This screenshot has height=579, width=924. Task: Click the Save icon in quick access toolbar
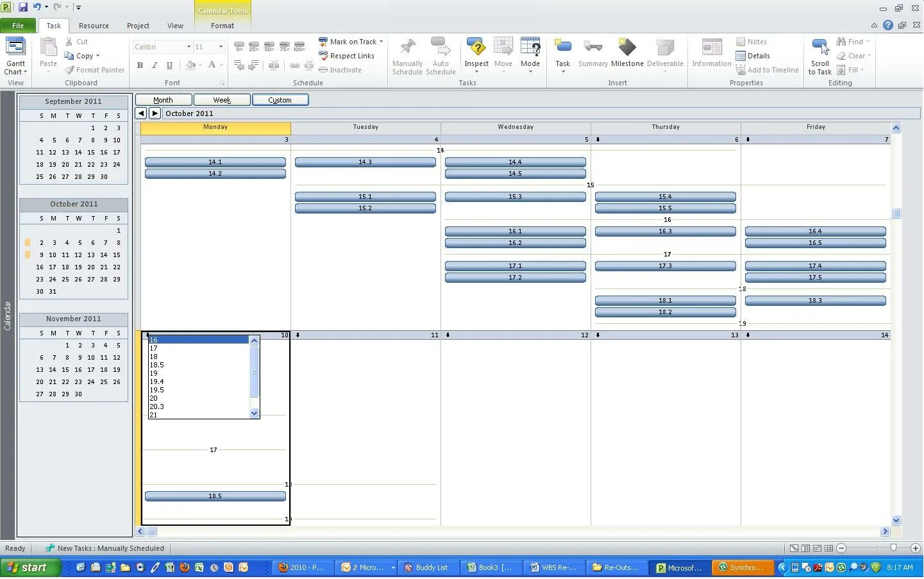tap(22, 7)
